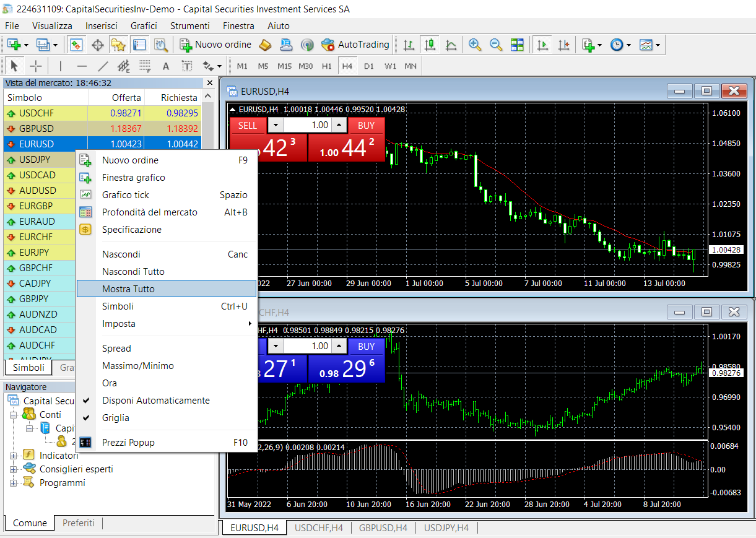
Task: Tile chart windows icon
Action: 517,45
